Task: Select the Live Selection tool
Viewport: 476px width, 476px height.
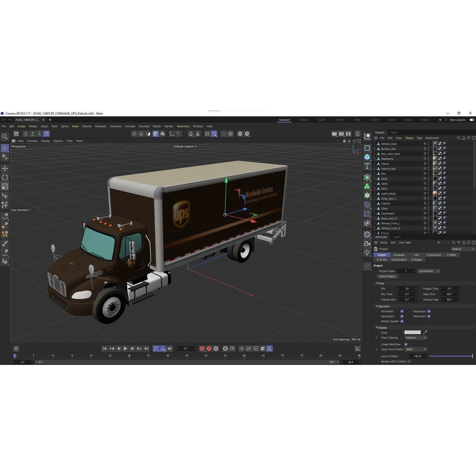Action: [5, 148]
